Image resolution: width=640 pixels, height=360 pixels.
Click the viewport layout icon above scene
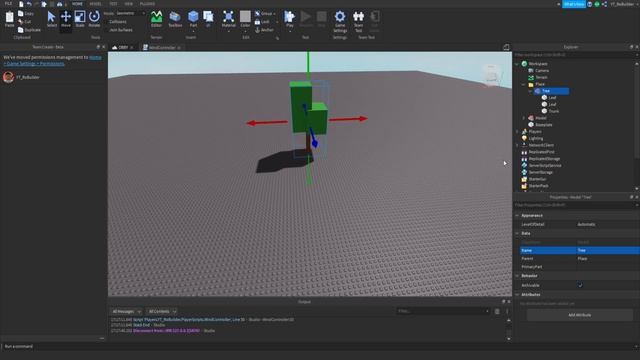click(x=506, y=47)
